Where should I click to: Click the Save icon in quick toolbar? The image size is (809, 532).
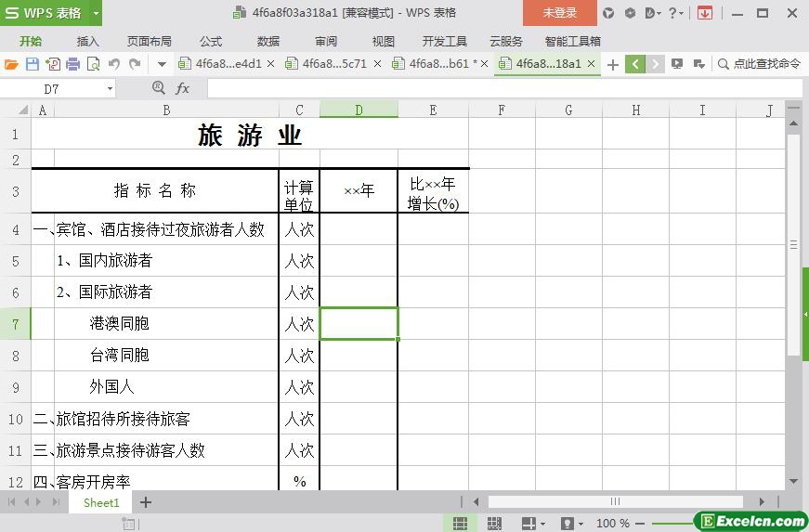(32, 64)
